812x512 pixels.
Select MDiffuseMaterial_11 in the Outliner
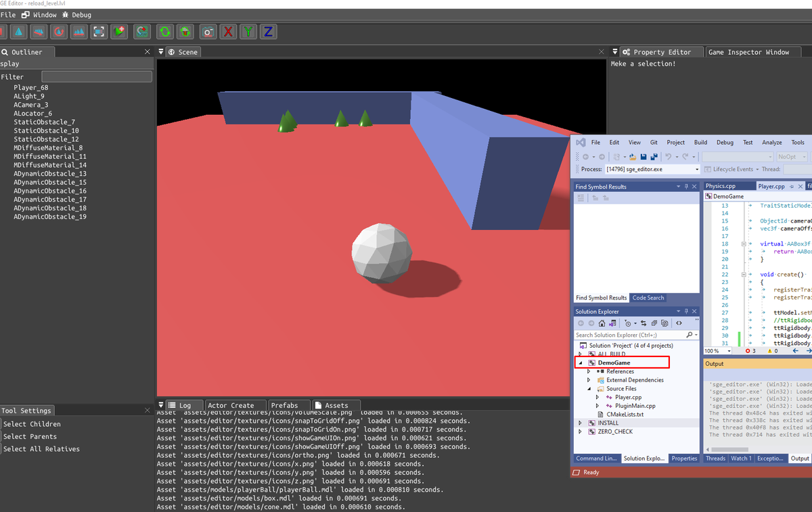tap(50, 156)
